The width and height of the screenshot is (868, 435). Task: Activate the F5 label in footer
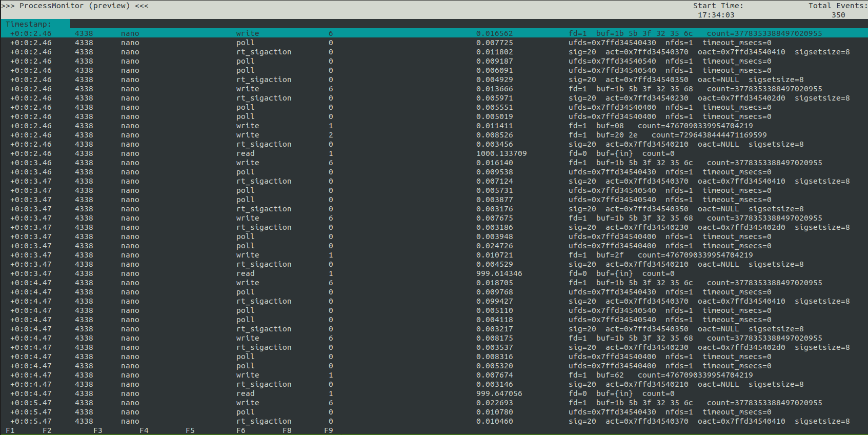[x=190, y=430]
